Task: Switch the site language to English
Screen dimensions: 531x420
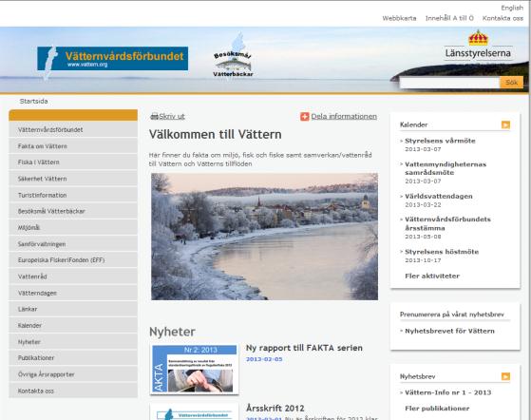Action: tap(512, 8)
